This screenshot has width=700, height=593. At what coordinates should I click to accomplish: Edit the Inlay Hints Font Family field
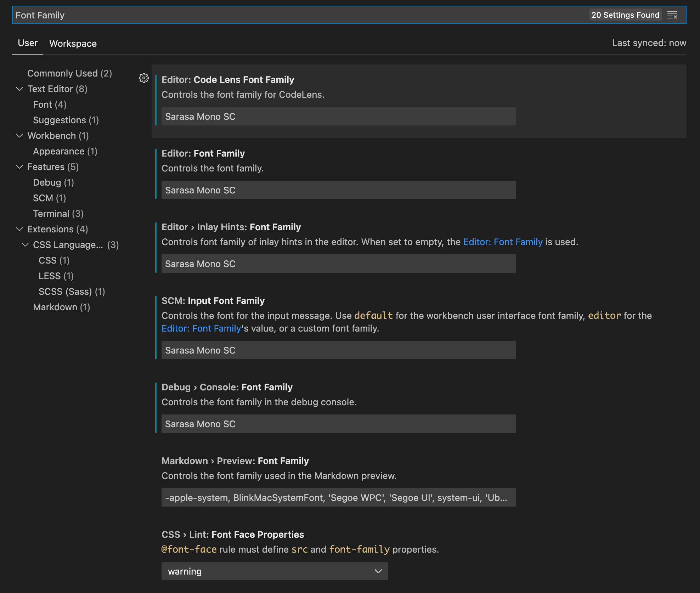(x=338, y=264)
